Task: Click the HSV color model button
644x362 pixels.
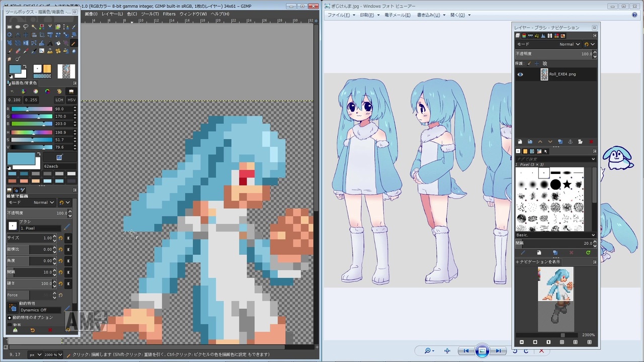Action: (71, 100)
